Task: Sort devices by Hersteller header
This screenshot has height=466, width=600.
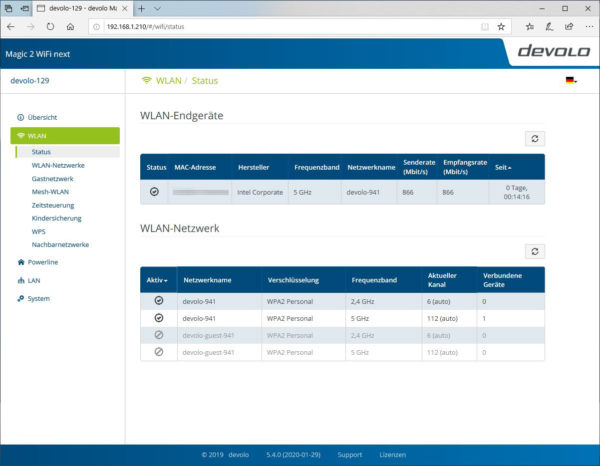Action: coord(253,167)
